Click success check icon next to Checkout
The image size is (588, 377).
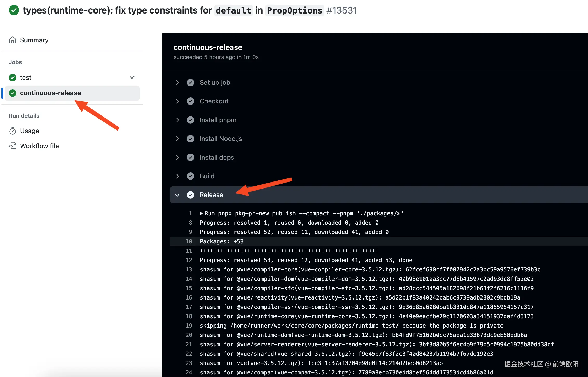(190, 101)
